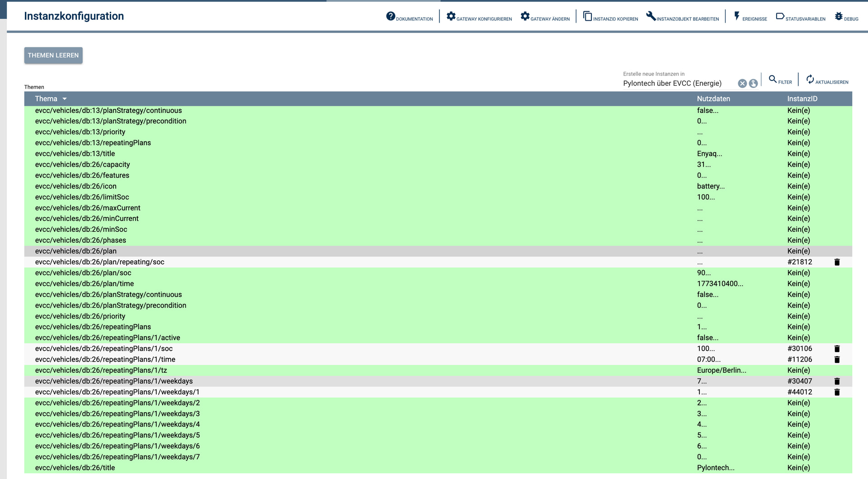The width and height of the screenshot is (868, 479).
Task: Remove instance #44012 via trash icon
Action: (837, 392)
